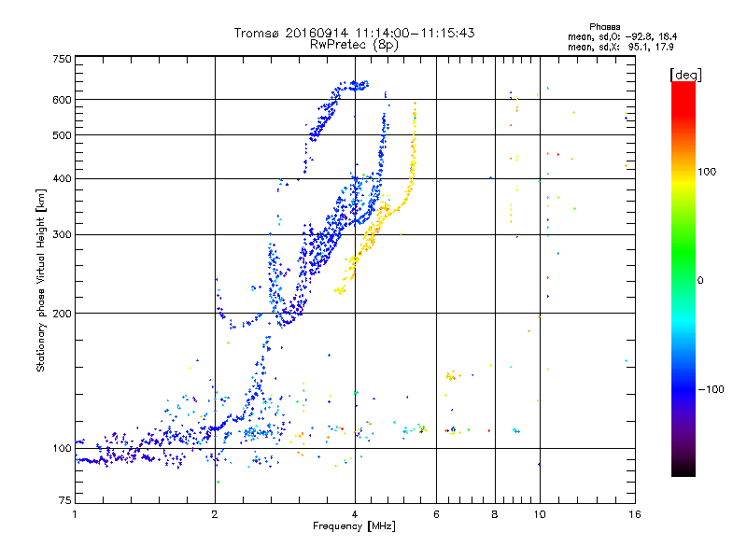Click the 'mean, sd,O: -92.8, 18.4' line
Image resolution: width=747 pixels, height=560 pixels.
(622, 36)
